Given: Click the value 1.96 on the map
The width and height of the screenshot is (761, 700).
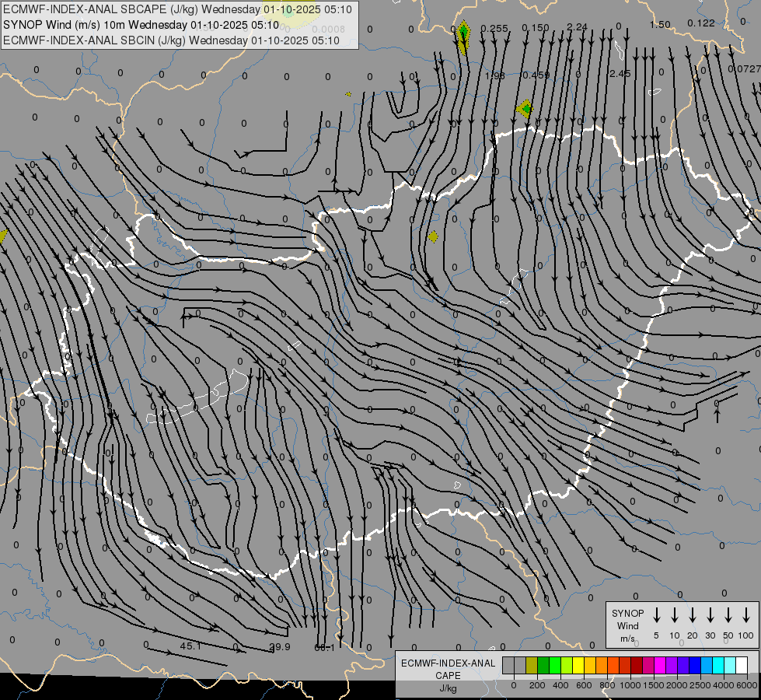Looking at the screenshot, I should coord(495,75).
